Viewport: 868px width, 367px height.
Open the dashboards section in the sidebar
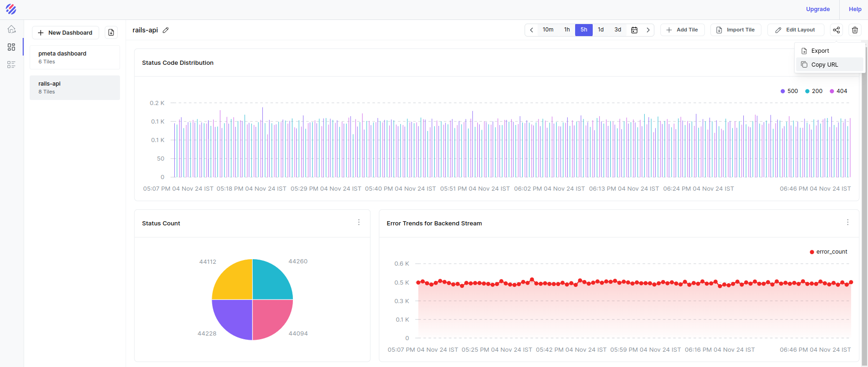(12, 47)
